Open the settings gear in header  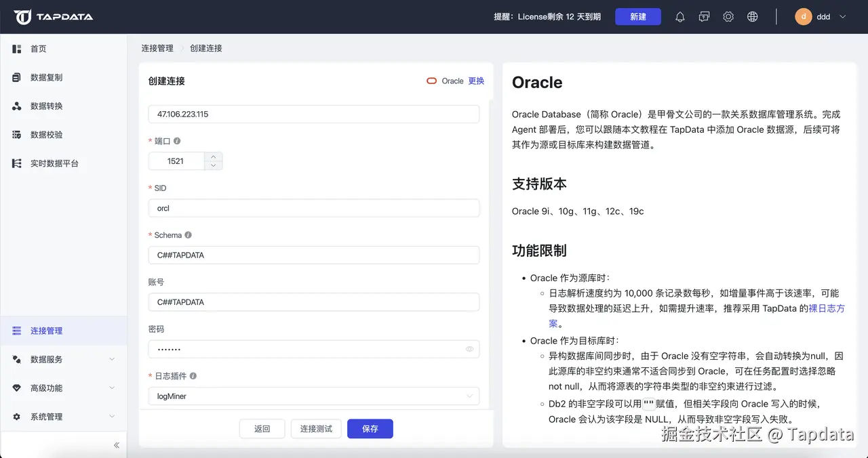728,17
